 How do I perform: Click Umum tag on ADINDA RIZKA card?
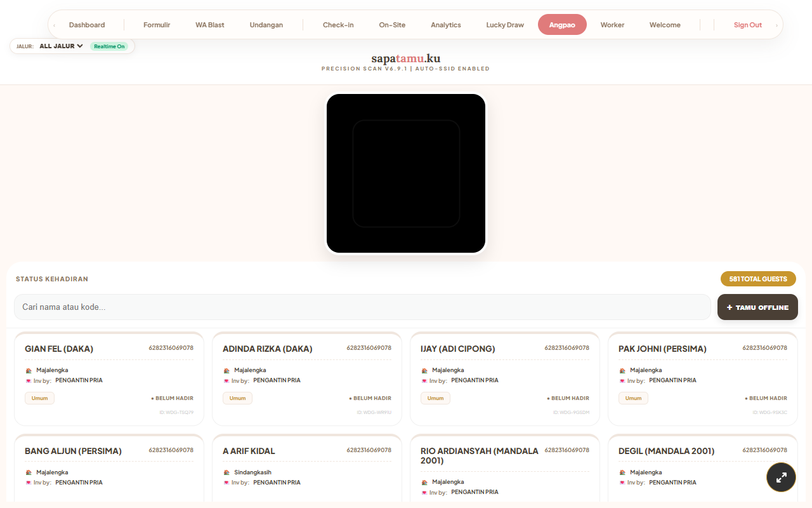(x=237, y=398)
